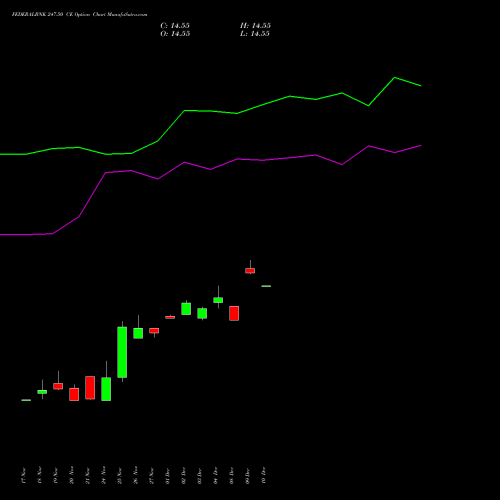Select the green candle for 02 Dec

[x=186, y=309]
